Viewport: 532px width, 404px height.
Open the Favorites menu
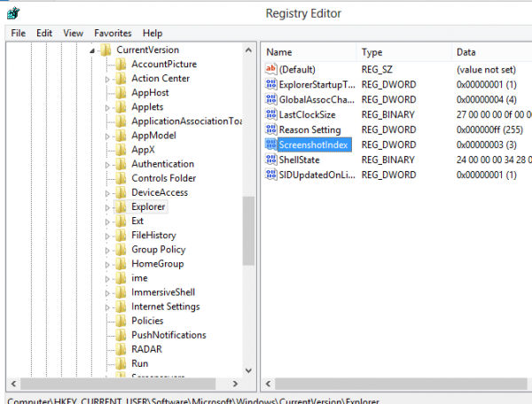[113, 33]
